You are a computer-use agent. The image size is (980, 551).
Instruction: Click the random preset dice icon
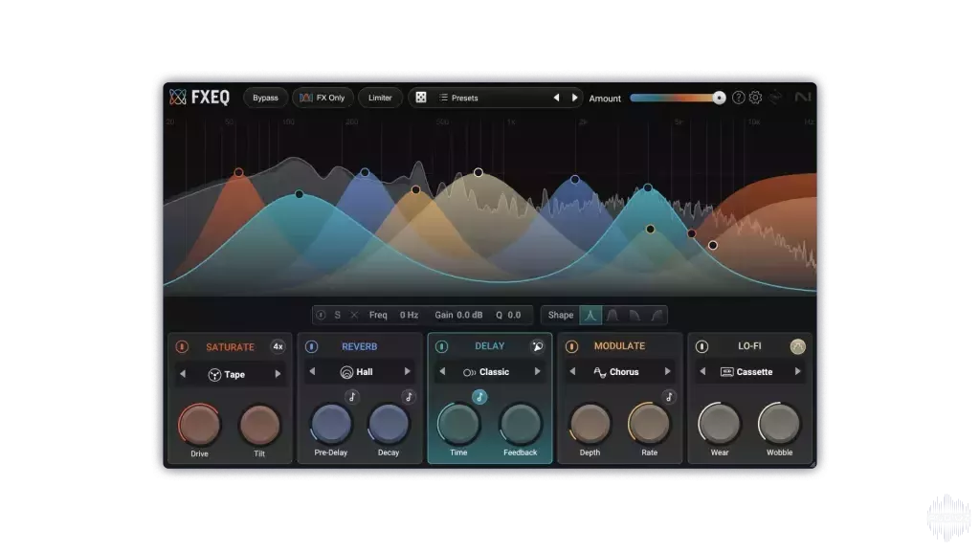click(421, 98)
